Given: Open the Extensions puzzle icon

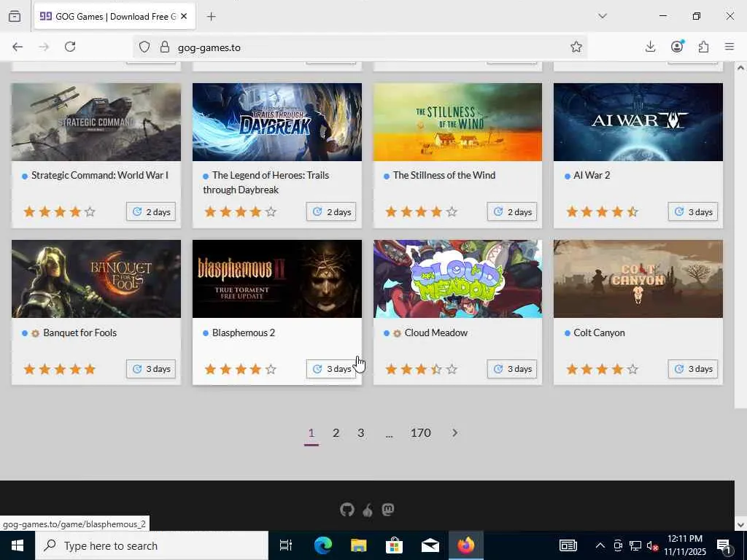Looking at the screenshot, I should (x=703, y=47).
